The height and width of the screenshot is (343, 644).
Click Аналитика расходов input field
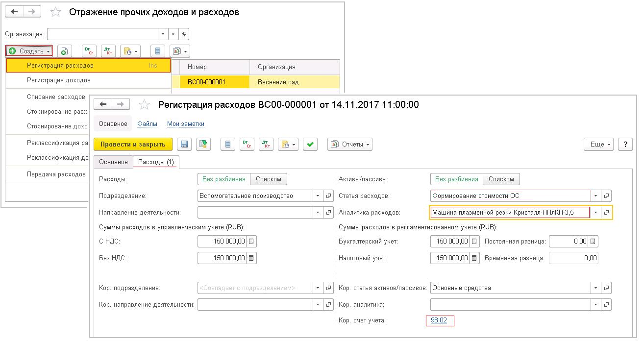click(510, 212)
